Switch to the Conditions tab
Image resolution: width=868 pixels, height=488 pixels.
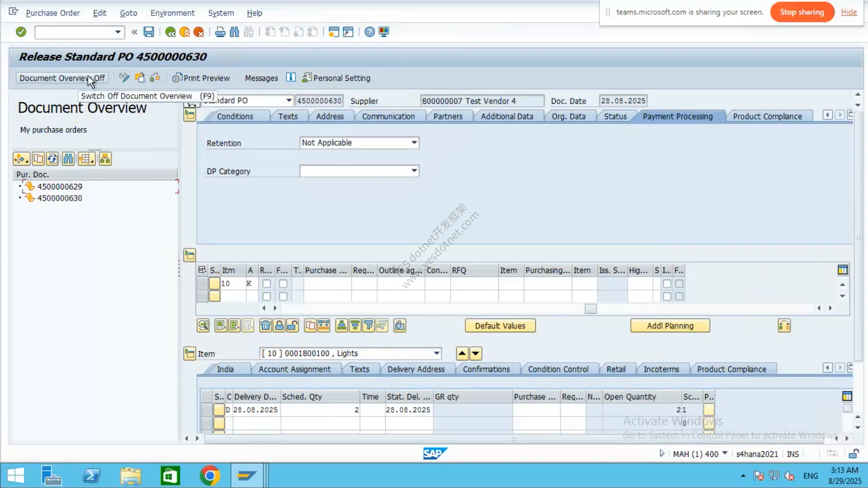[x=235, y=117]
